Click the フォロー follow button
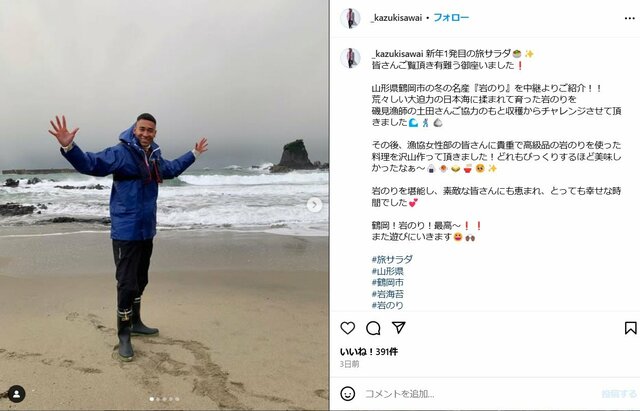This screenshot has height=411, width=640. (451, 18)
